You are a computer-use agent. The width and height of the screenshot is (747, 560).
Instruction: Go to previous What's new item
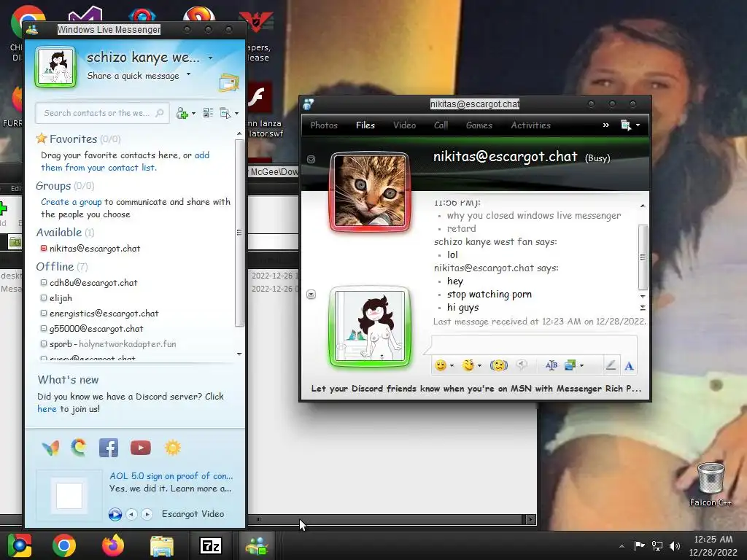[132, 514]
